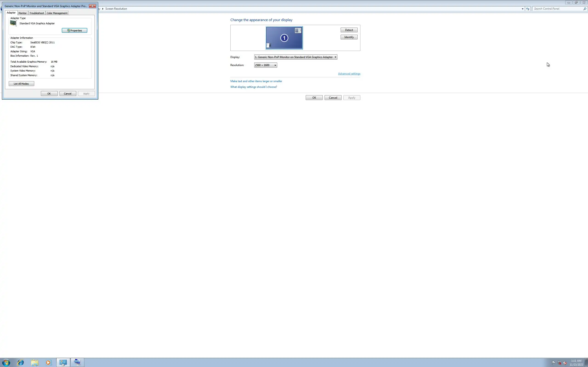Switch to the Color Management tab
588x367 pixels.
pos(57,13)
